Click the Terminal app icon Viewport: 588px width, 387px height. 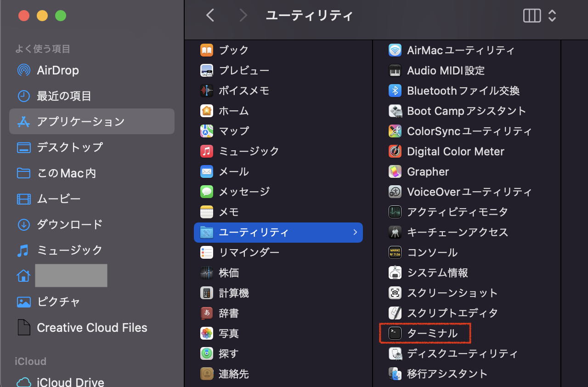pos(395,333)
